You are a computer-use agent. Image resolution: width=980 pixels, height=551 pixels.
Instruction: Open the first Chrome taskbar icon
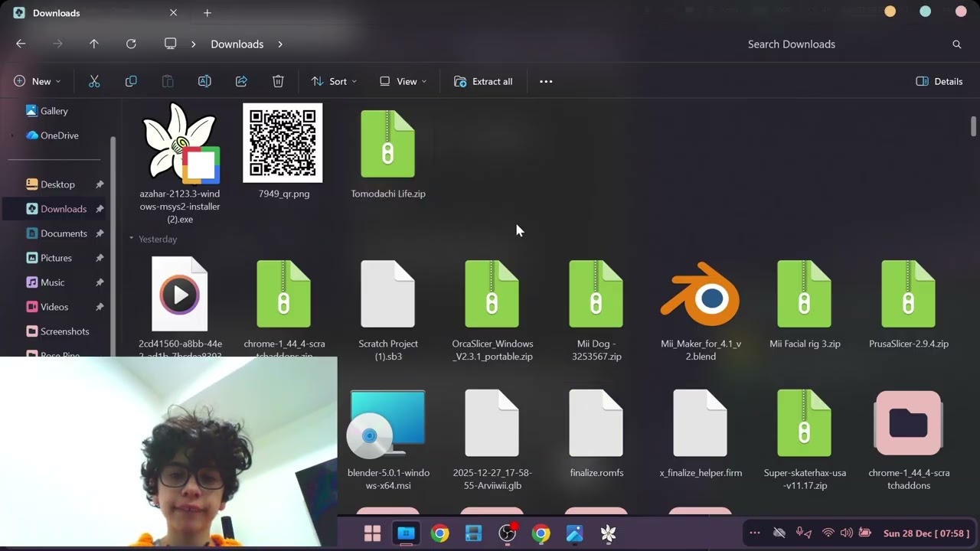click(x=439, y=533)
